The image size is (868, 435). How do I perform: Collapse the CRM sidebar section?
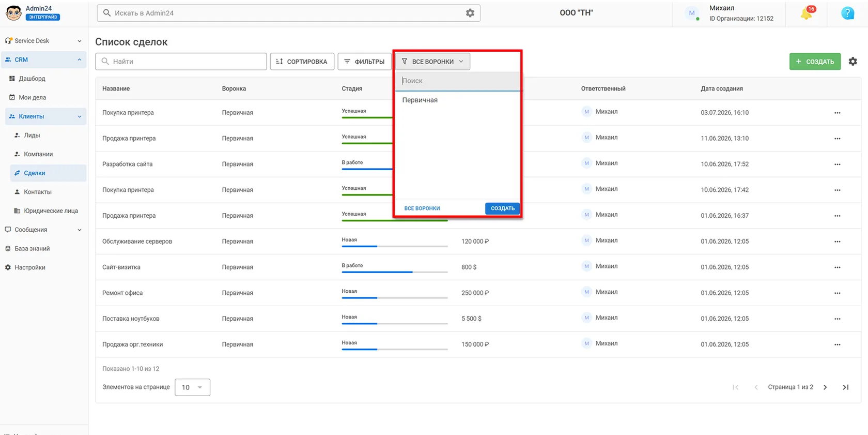click(44, 59)
